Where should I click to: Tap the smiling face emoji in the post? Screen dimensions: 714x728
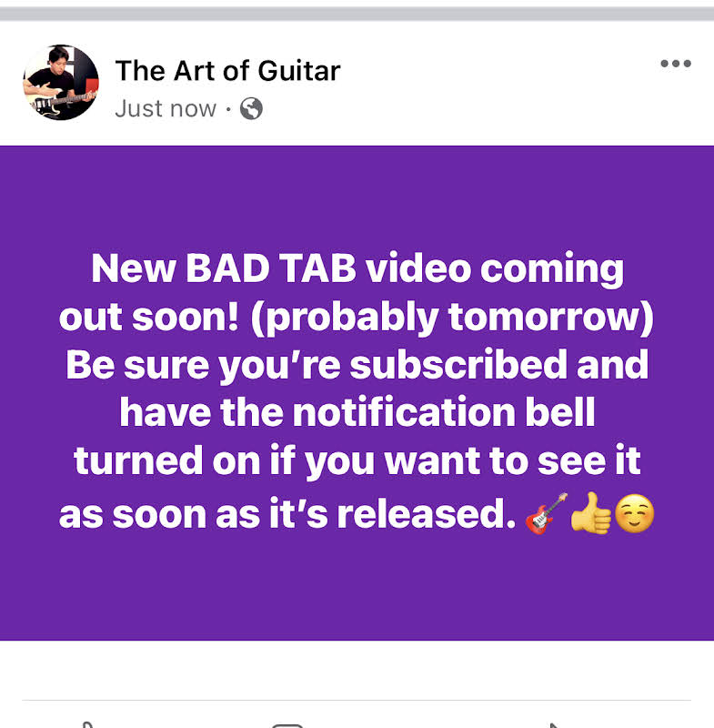point(634,514)
